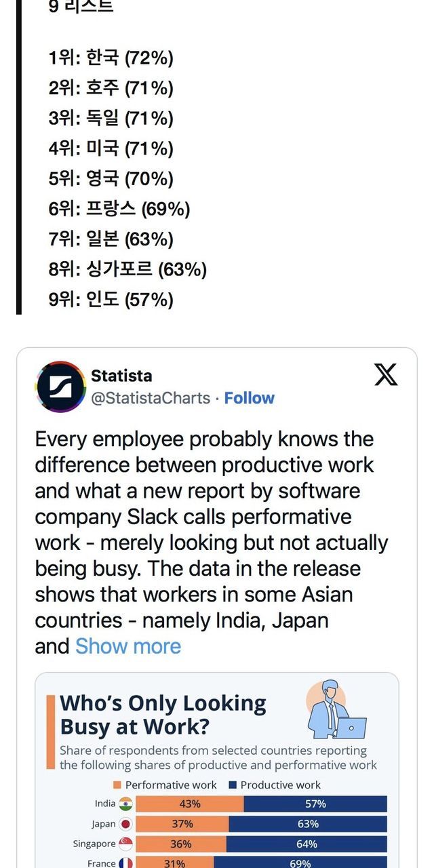The width and height of the screenshot is (434, 868).
Task: Click the Statista profile avatar
Action: click(x=60, y=387)
